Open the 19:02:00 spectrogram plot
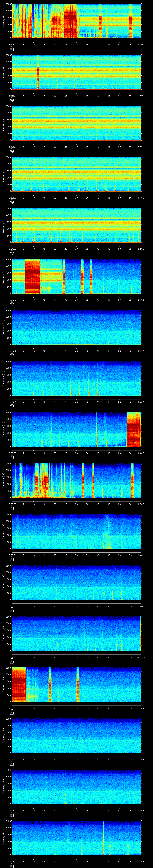Image resolution: width=153 pixels, height=868 pixels. pos(76,786)
